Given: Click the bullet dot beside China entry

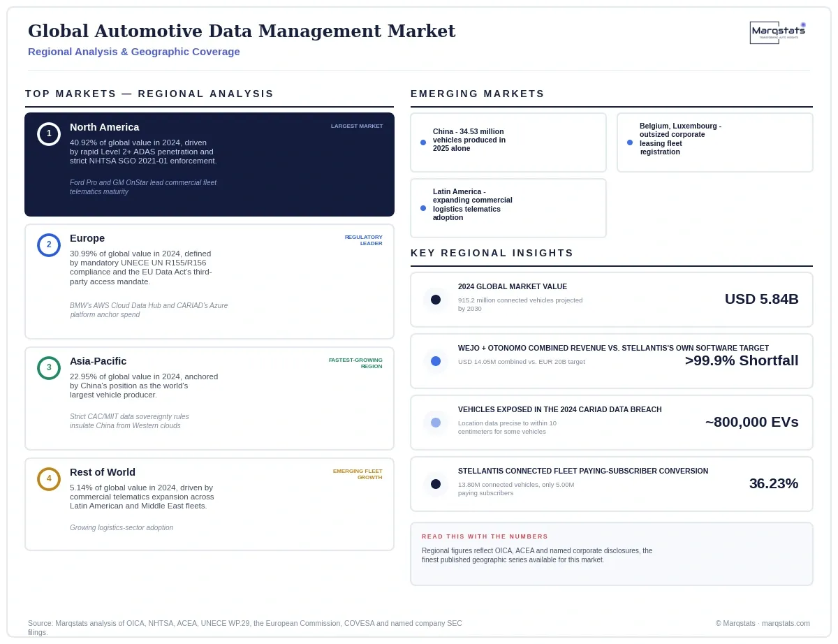Looking at the screenshot, I should point(423,142).
